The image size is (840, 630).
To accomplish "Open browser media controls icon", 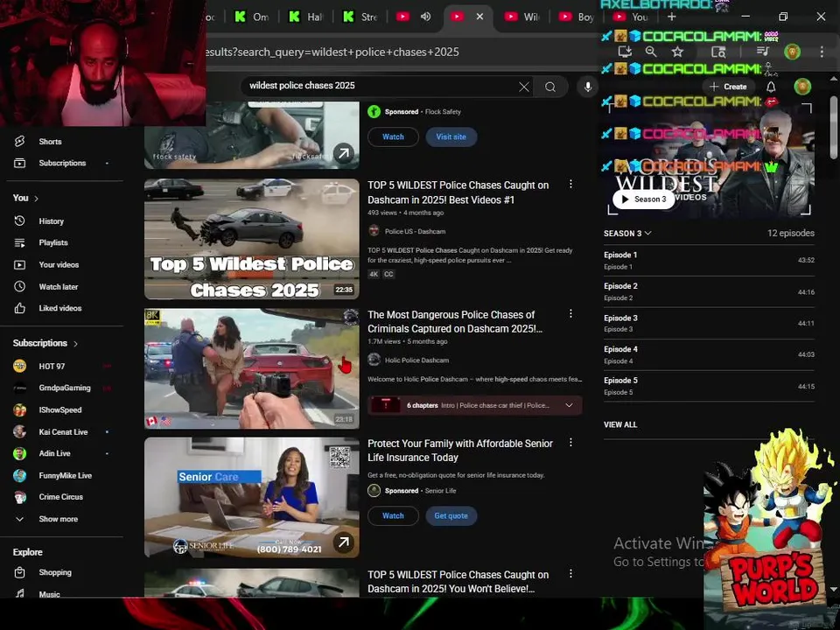I will click(x=763, y=52).
